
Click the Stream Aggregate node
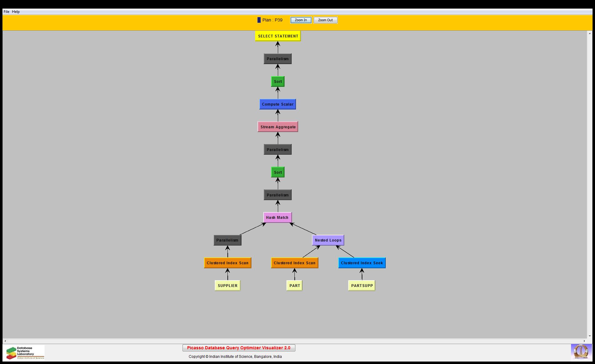[x=278, y=127]
